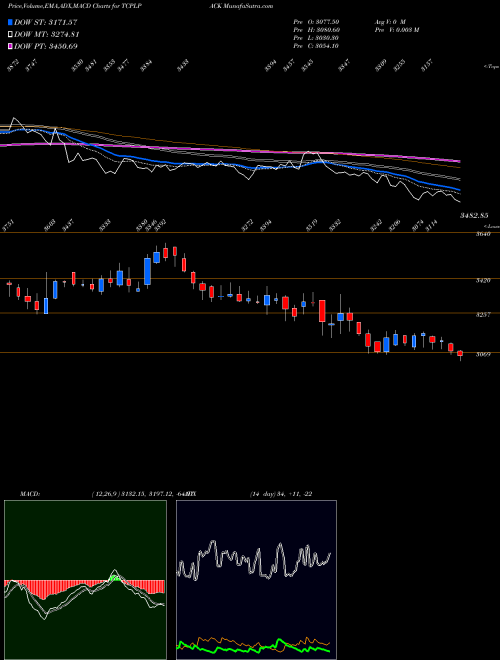This screenshot has height=660, width=500.
Task: Click the 'MACD:' panel heading
Action: 30,494
